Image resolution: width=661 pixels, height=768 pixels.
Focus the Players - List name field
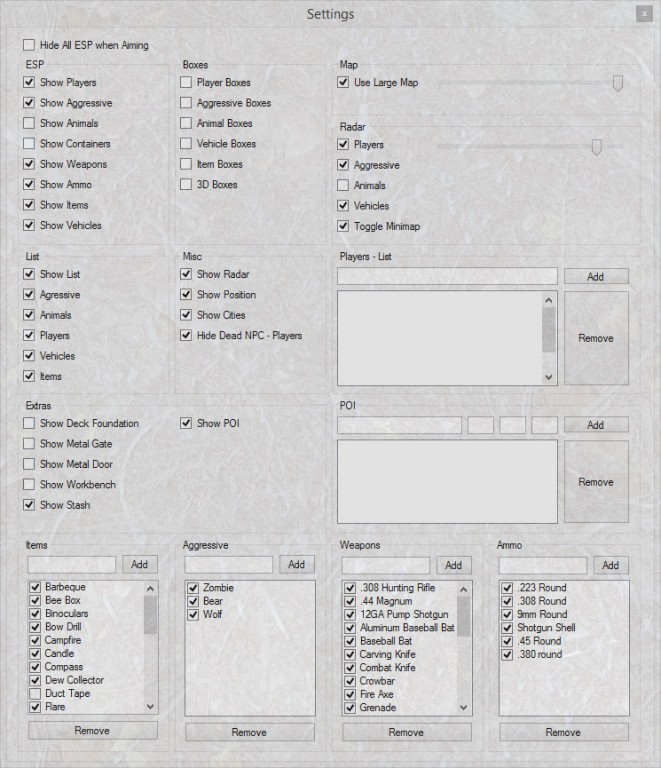[447, 276]
